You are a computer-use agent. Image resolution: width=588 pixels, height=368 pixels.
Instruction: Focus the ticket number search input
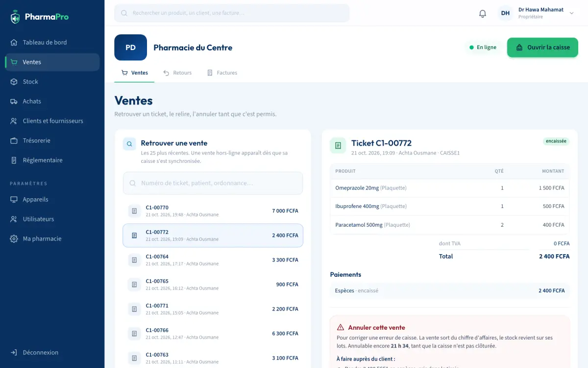click(213, 183)
